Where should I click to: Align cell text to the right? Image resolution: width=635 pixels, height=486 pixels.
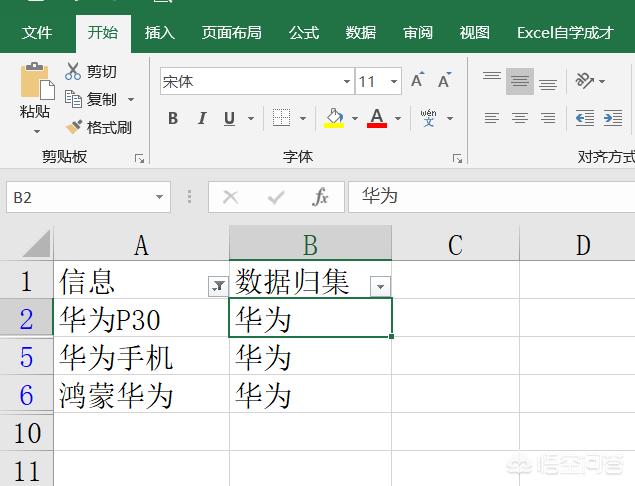coord(548,118)
